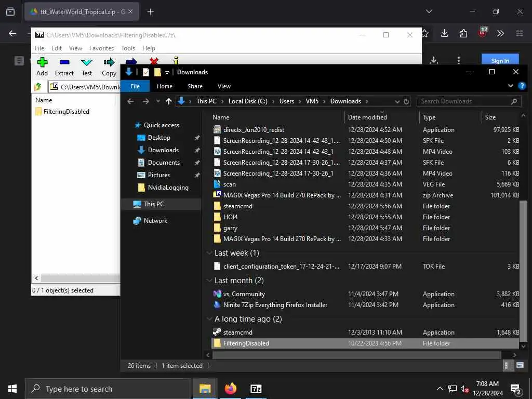
Task: Open 7-Zip View menu
Action: tap(75, 48)
